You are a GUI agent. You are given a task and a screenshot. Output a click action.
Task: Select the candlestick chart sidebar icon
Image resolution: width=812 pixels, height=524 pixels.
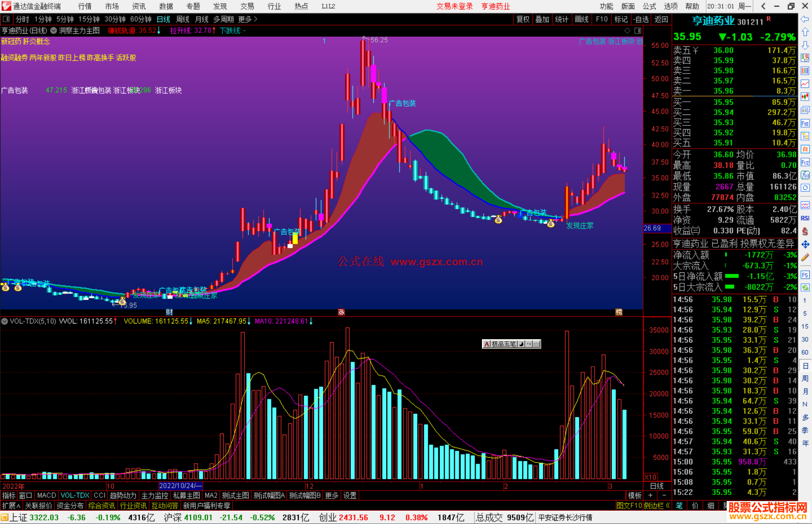[805, 97]
